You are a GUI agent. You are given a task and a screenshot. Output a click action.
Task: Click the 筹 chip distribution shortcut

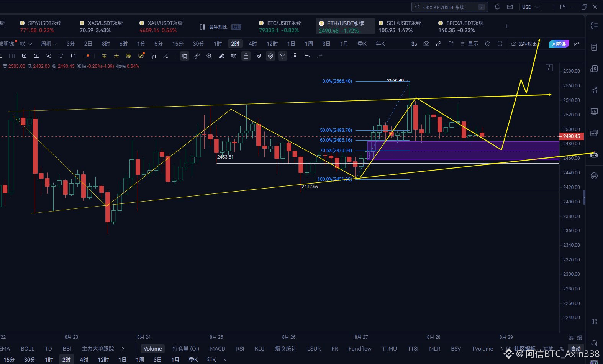pos(129,56)
